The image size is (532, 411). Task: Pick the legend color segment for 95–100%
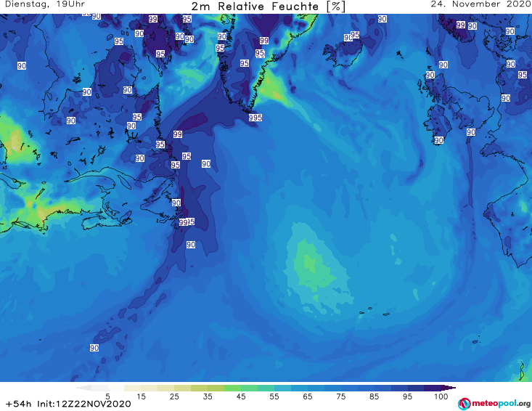(x=416, y=388)
